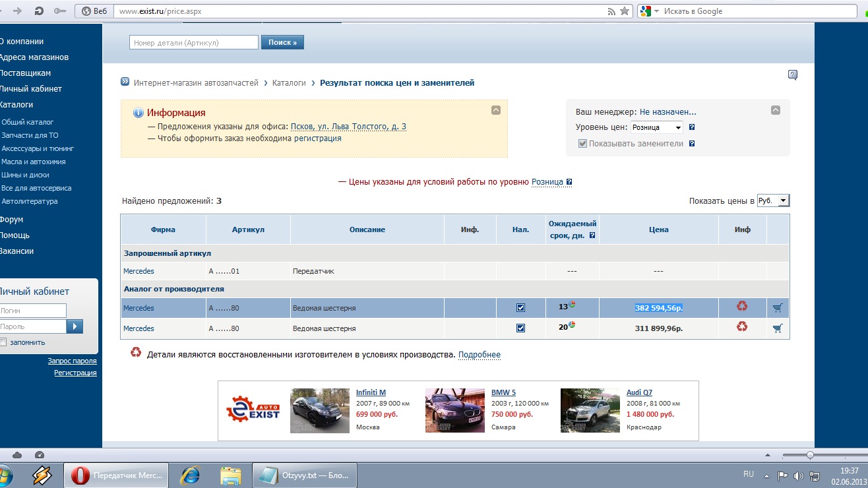Open Масла и автохимия catalog
This screenshot has width=868, height=488.
[x=34, y=162]
